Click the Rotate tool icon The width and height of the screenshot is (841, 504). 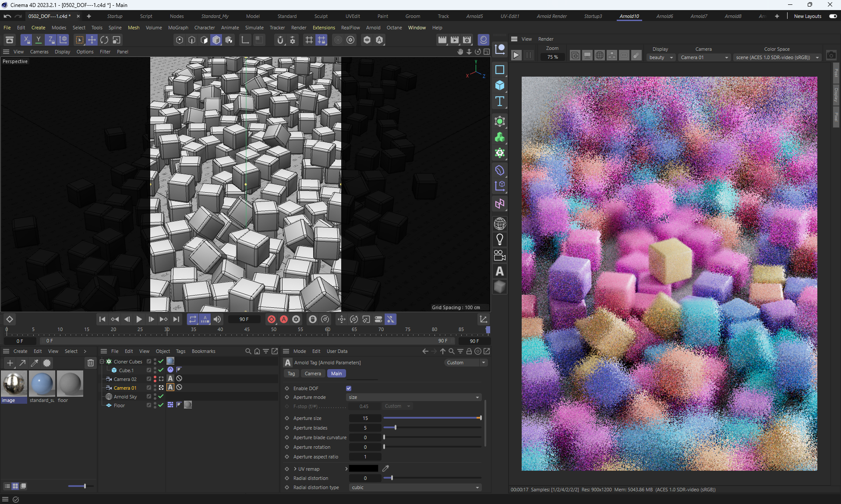point(104,40)
